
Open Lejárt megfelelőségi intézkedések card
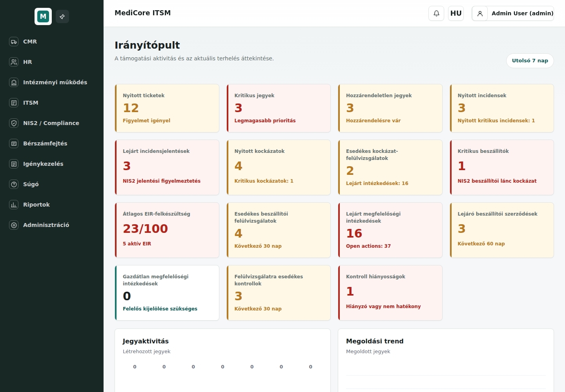(x=390, y=230)
